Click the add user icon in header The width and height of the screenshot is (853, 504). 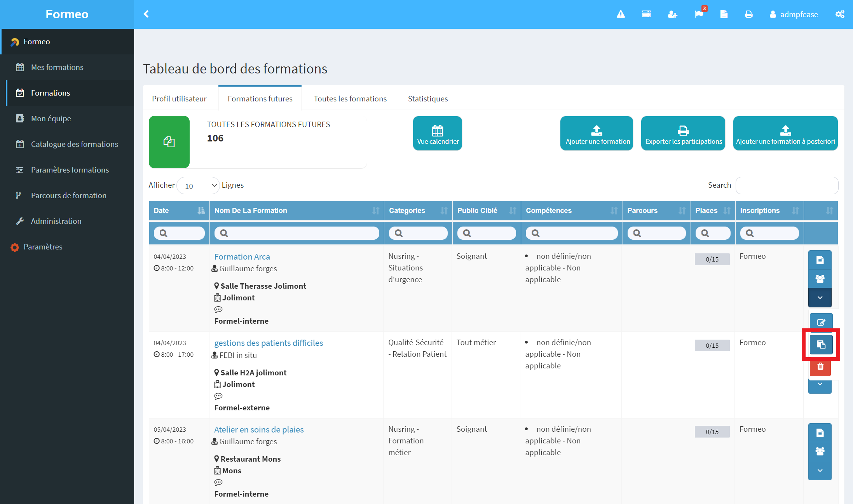click(x=672, y=14)
